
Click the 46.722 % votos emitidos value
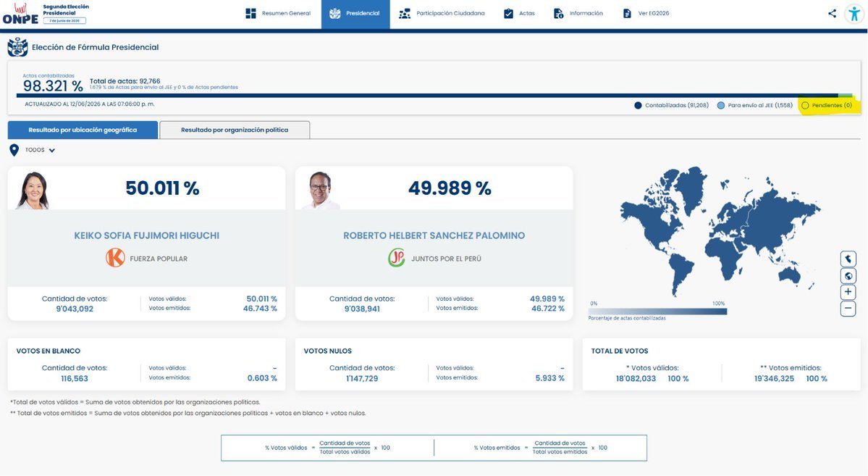[x=548, y=309]
